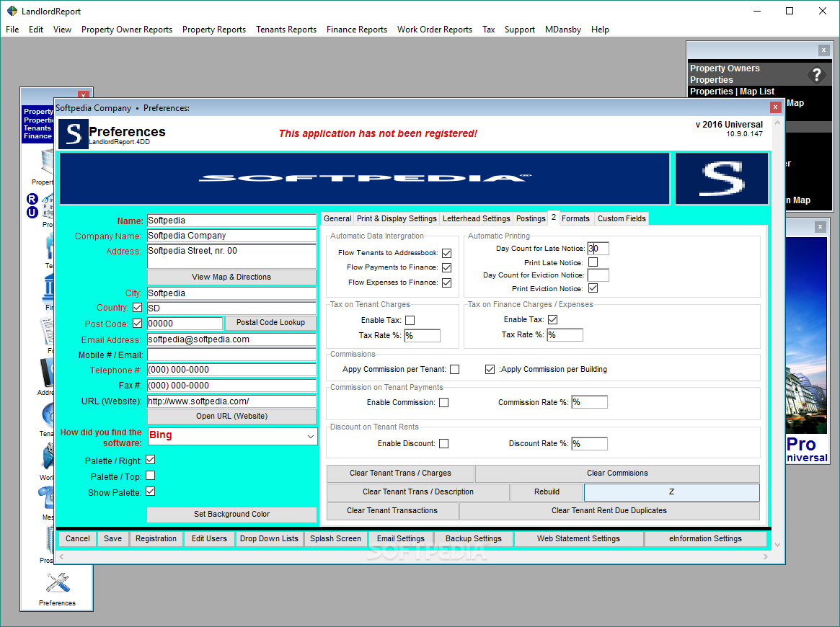This screenshot has width=840, height=627.
Task: Open the Work Order Reports menu
Action: 435,30
